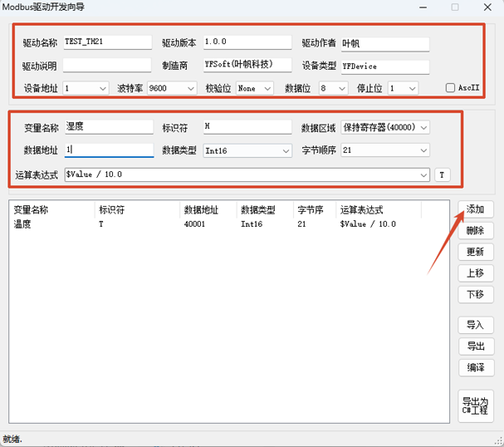Open the 数据类型 dropdown showing Int16

pyautogui.click(x=247, y=151)
